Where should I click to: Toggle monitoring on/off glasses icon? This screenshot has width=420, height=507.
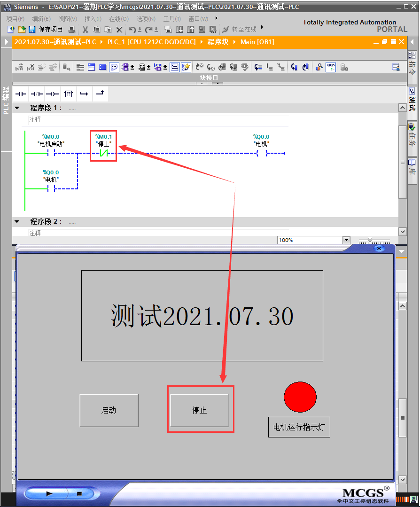[x=330, y=67]
